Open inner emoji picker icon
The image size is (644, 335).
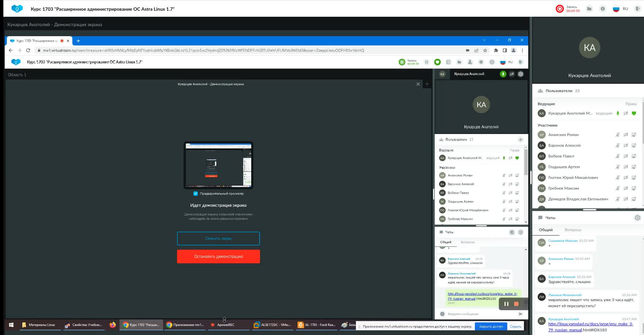click(x=442, y=314)
